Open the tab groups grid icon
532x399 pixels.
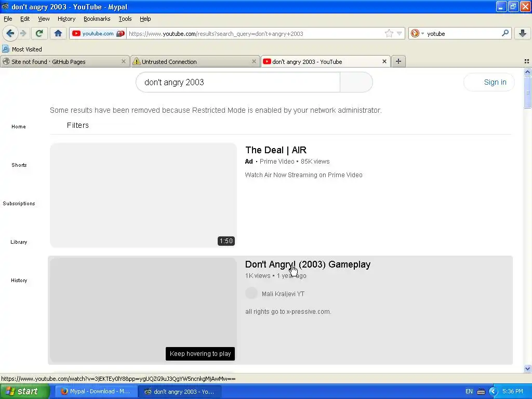[x=527, y=61]
